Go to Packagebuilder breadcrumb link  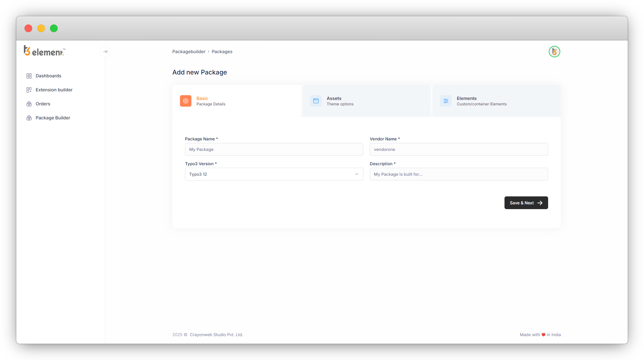pos(189,52)
